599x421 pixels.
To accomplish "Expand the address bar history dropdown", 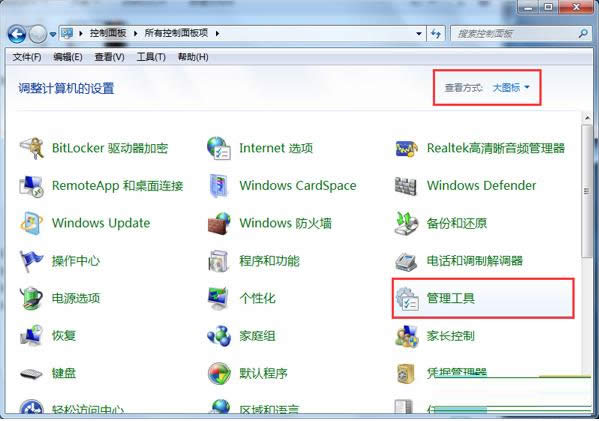I will (419, 34).
